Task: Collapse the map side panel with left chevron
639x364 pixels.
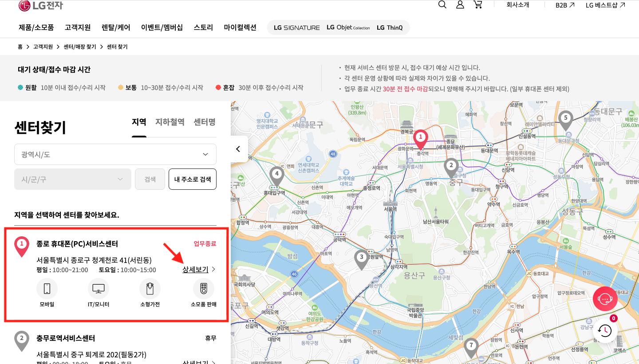Action: (238, 149)
